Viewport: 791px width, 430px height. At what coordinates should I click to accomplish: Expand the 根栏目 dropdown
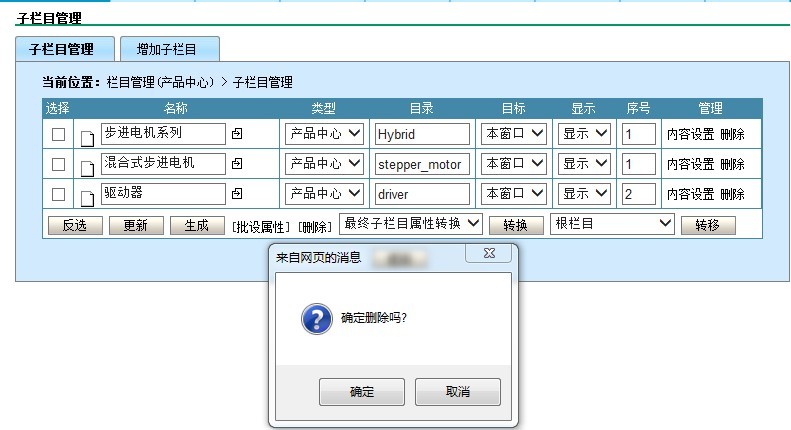614,224
